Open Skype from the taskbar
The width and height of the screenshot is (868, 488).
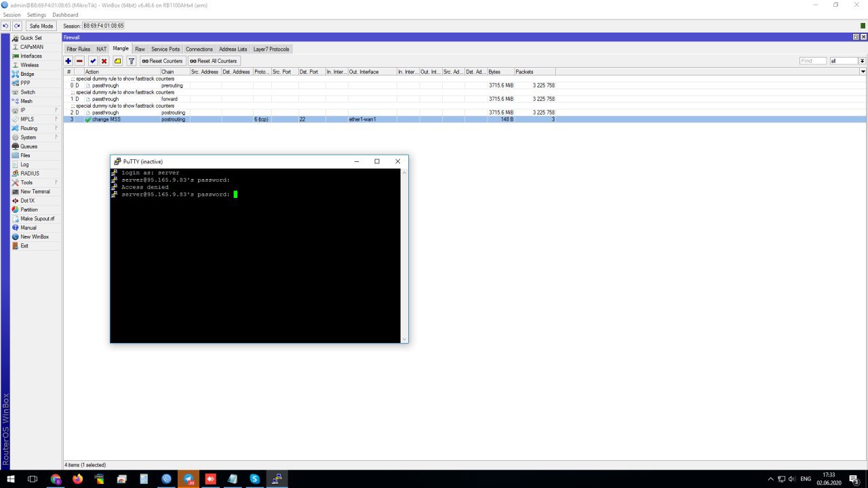pyautogui.click(x=255, y=479)
